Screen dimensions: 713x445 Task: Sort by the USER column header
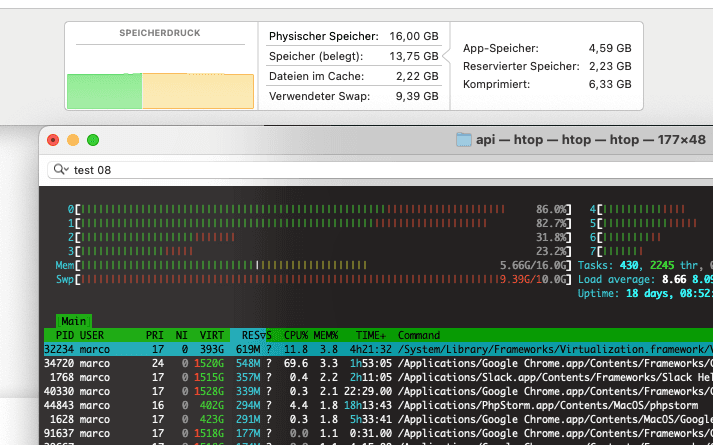(92, 335)
